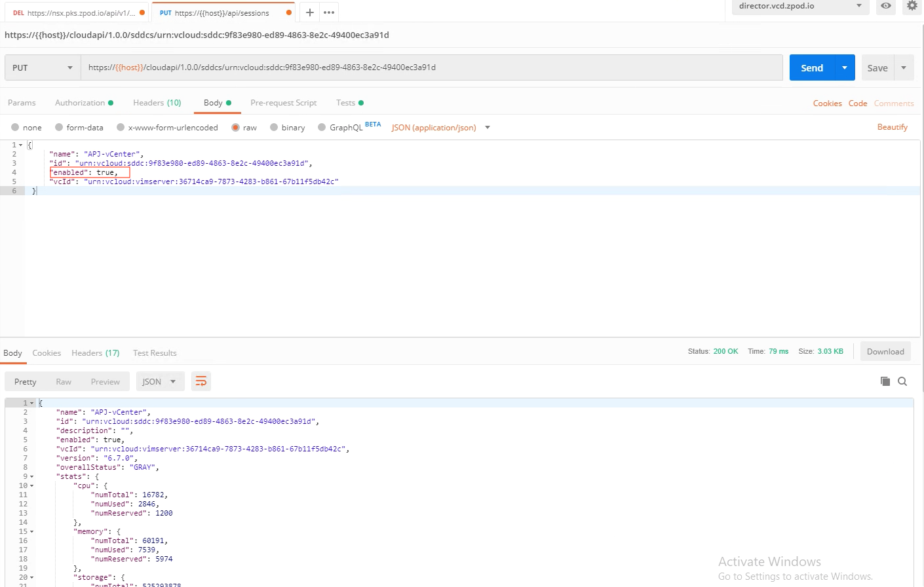Collapse the stats object fold arrow in response
Screen dimensions: 924x587
click(31, 477)
